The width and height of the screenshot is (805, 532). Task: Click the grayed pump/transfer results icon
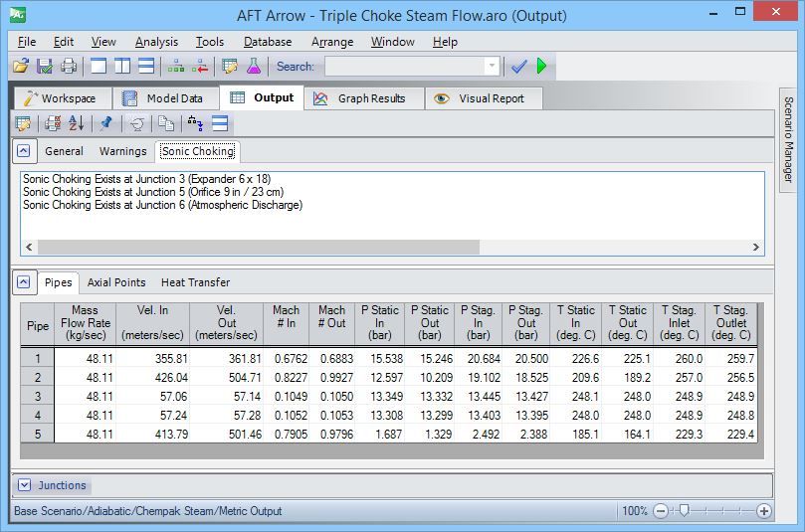pyautogui.click(x=137, y=123)
